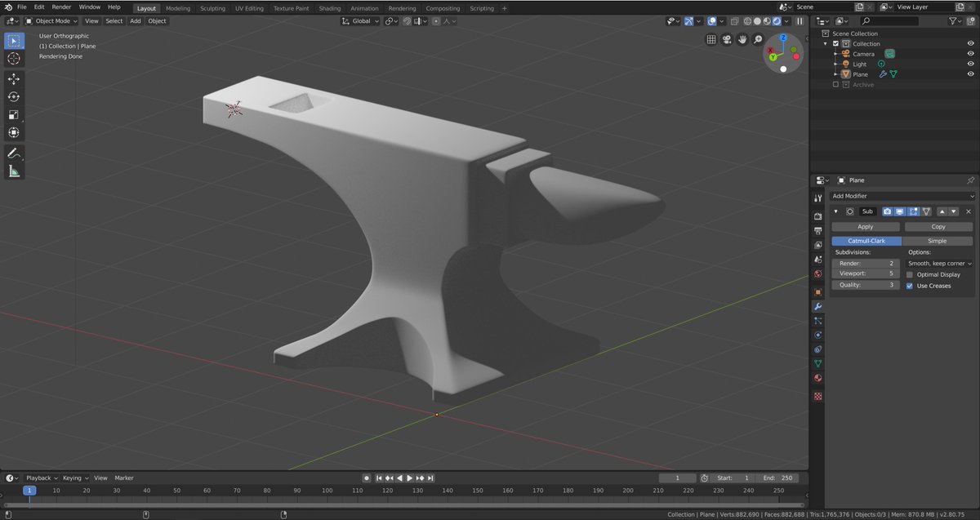Select the Rotate tool in the toolbar
The image size is (980, 520).
[13, 96]
